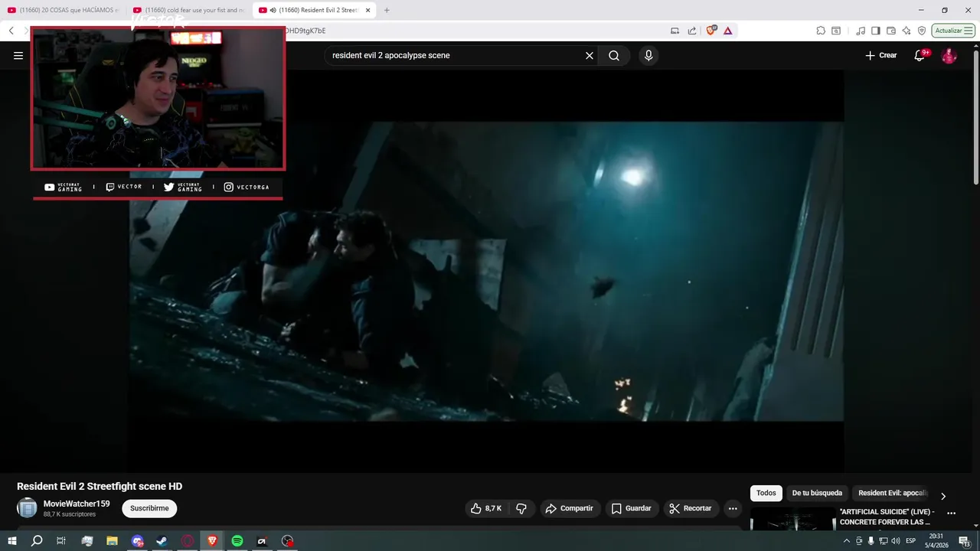
Task: Select the Todos filter chip
Action: pos(766,494)
